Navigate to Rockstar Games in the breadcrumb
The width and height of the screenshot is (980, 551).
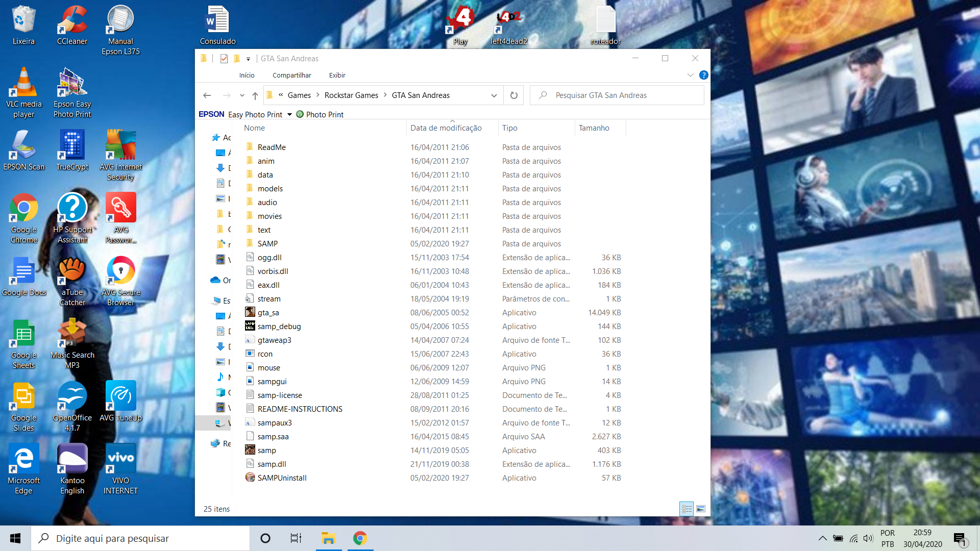click(x=351, y=95)
